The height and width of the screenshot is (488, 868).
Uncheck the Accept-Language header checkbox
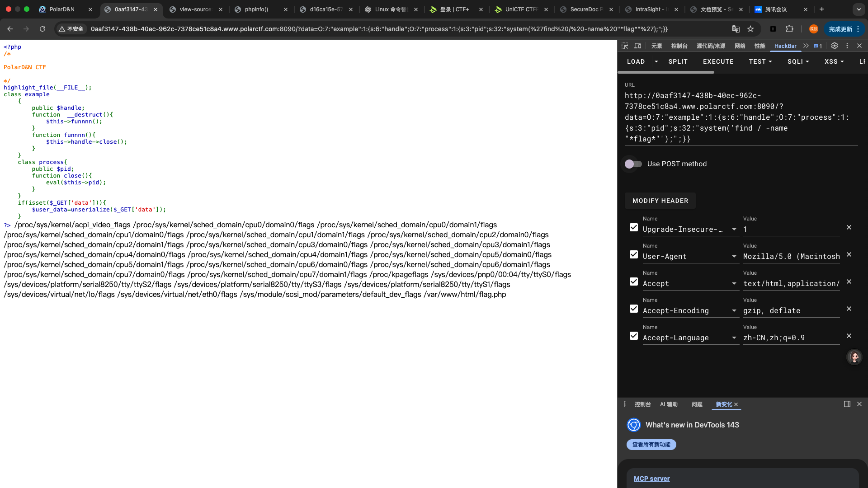(x=634, y=336)
